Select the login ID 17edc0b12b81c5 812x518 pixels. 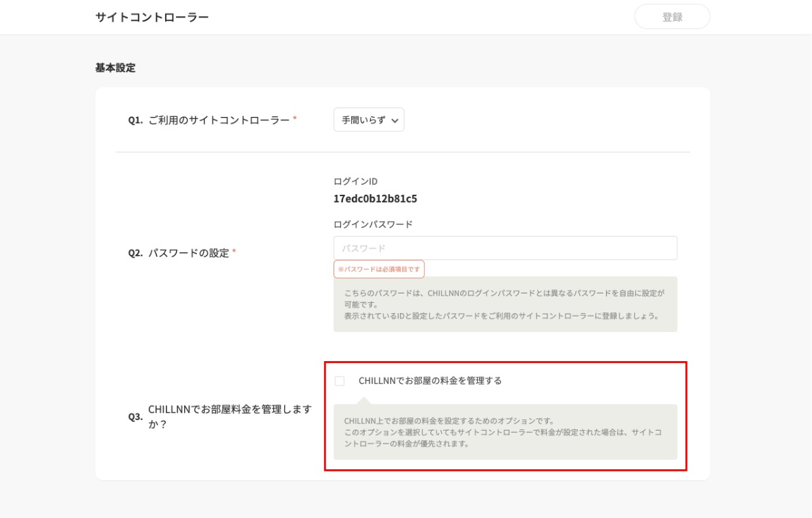(375, 199)
